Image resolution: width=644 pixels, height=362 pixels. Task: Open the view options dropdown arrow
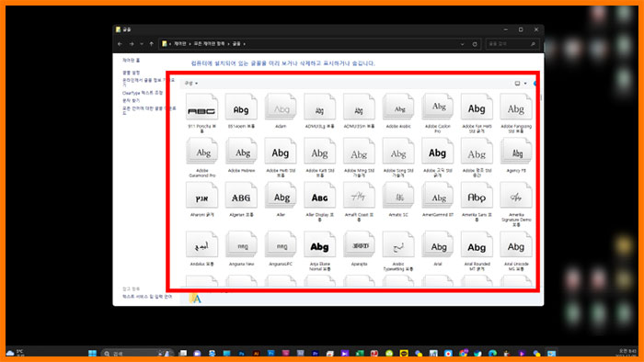click(x=525, y=84)
